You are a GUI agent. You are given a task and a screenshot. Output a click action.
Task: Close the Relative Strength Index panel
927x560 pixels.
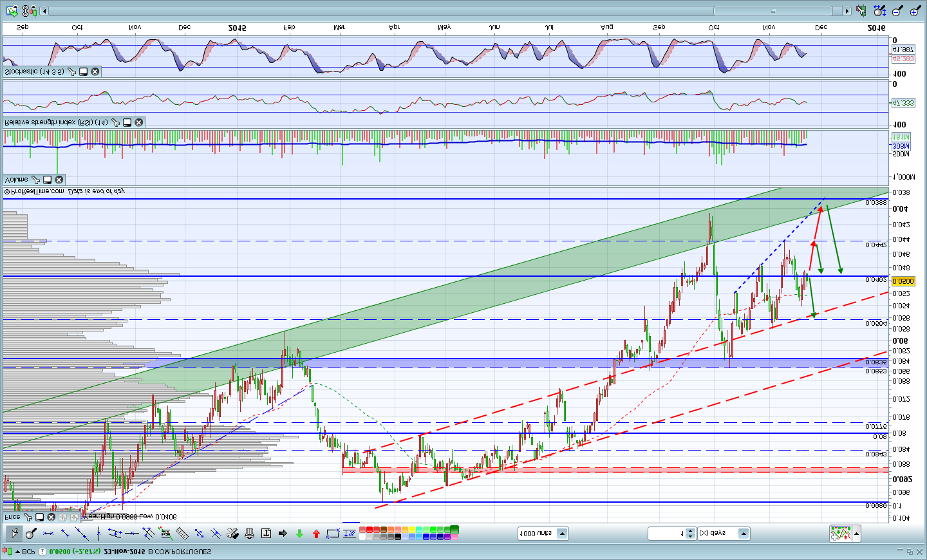139,122
